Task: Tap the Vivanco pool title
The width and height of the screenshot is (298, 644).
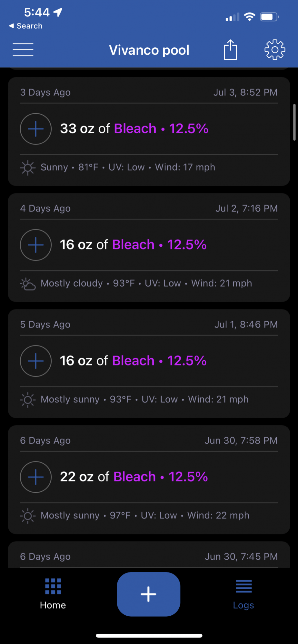Action: (x=149, y=50)
